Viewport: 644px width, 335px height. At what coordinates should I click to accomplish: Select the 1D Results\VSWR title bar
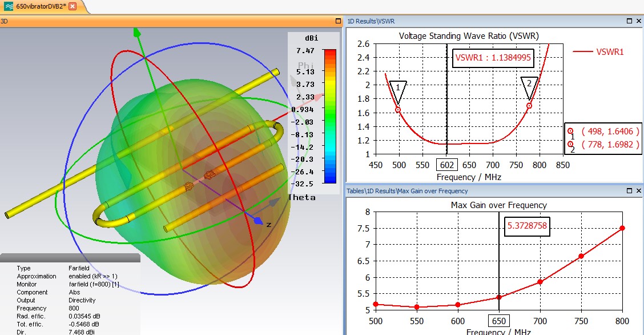coord(495,21)
